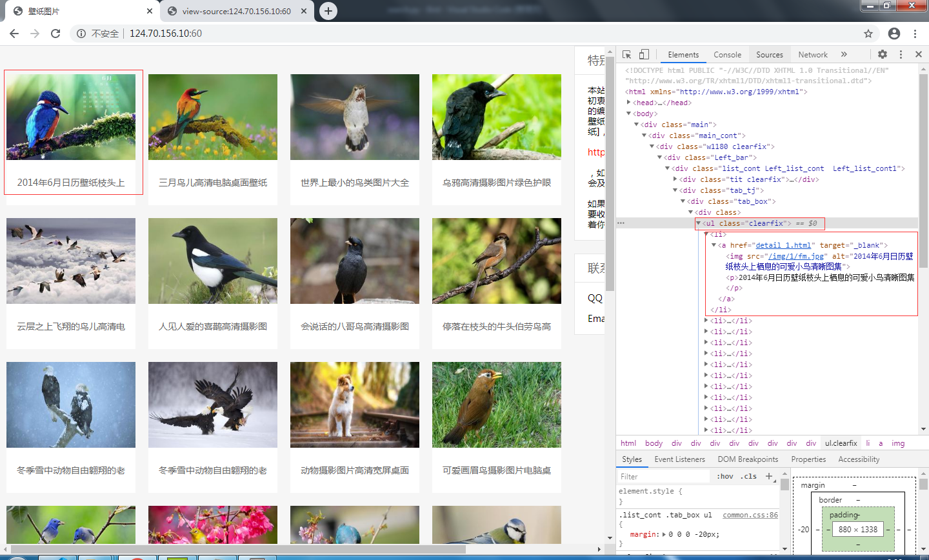Click the browser back arrow

point(14,34)
